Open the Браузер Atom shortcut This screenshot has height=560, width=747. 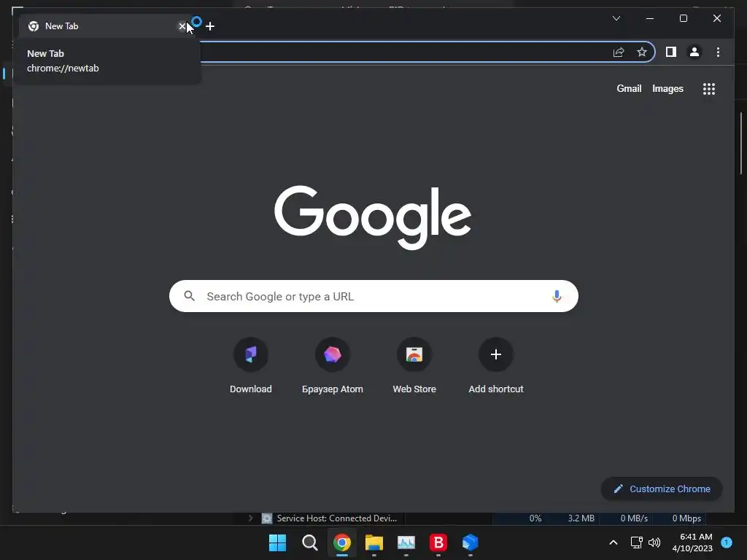pos(333,366)
